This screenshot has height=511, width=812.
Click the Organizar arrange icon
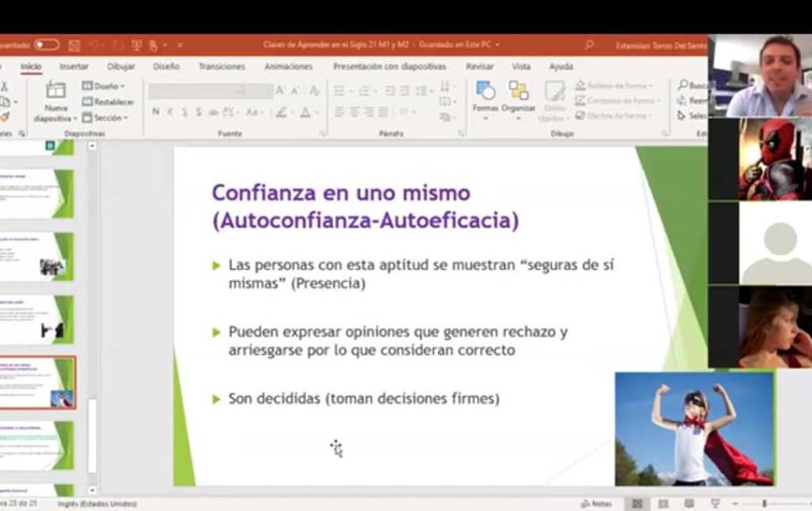coord(519,92)
